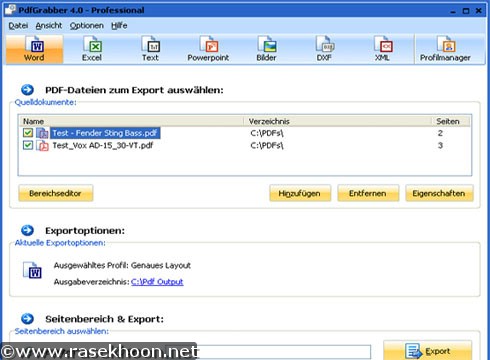490x360 pixels.
Task: Click C:\PDFs\ directory of Fender Sting Bass row
Action: click(x=267, y=133)
